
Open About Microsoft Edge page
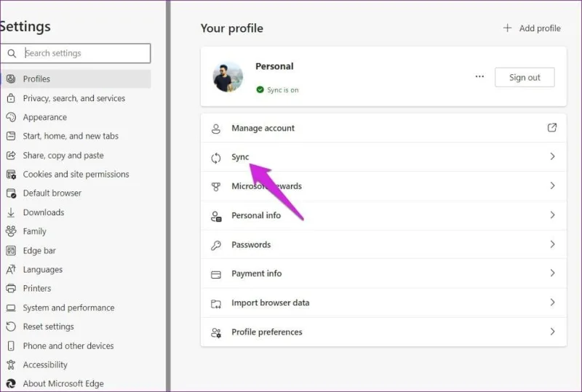tap(76, 383)
